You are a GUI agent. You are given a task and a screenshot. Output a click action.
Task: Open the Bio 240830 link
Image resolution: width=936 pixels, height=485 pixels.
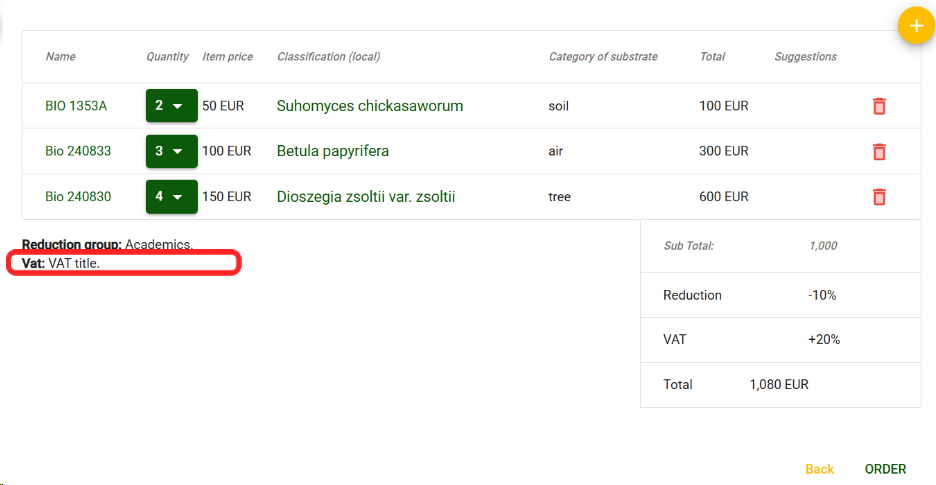point(78,197)
